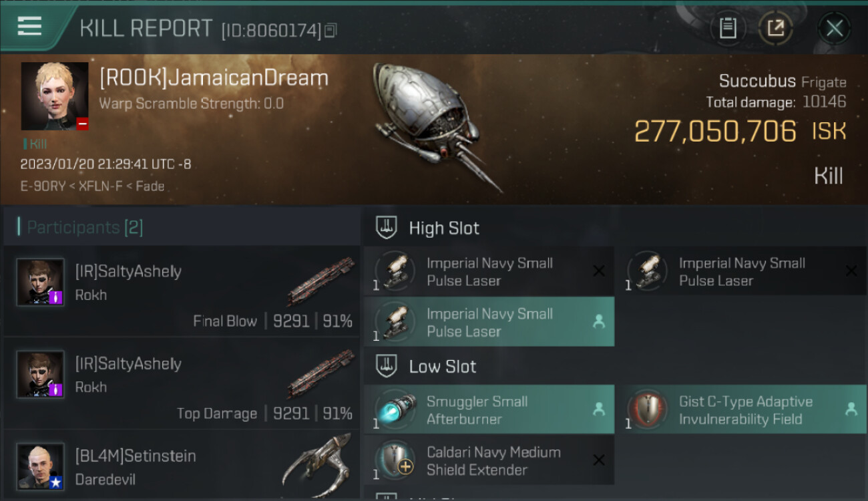Close the kill report window

pos(834,28)
